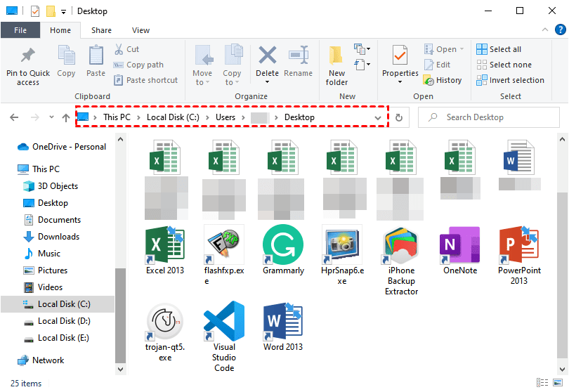The height and width of the screenshot is (392, 569).
Task: Click Select none in ribbon
Action: [504, 65]
